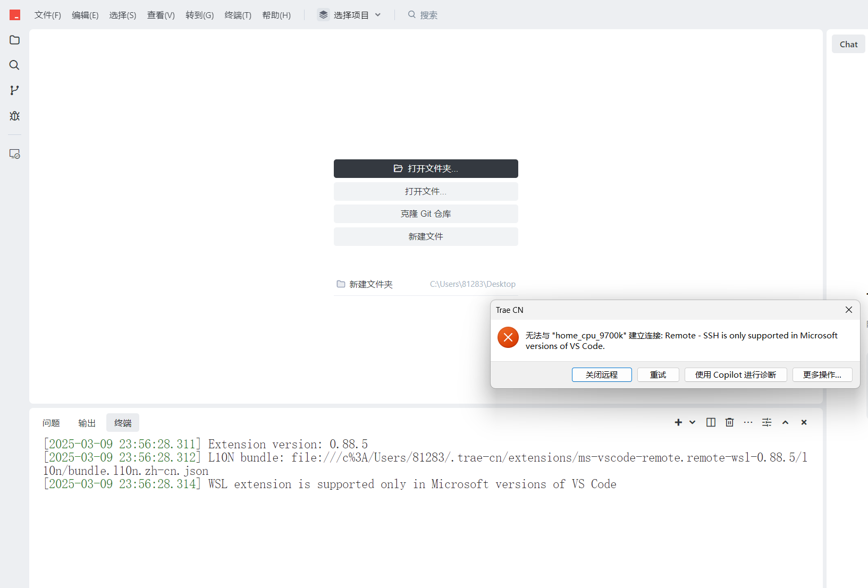The image size is (868, 588).
Task: Expand the new terminal launch profile dropdown
Action: [x=692, y=422]
